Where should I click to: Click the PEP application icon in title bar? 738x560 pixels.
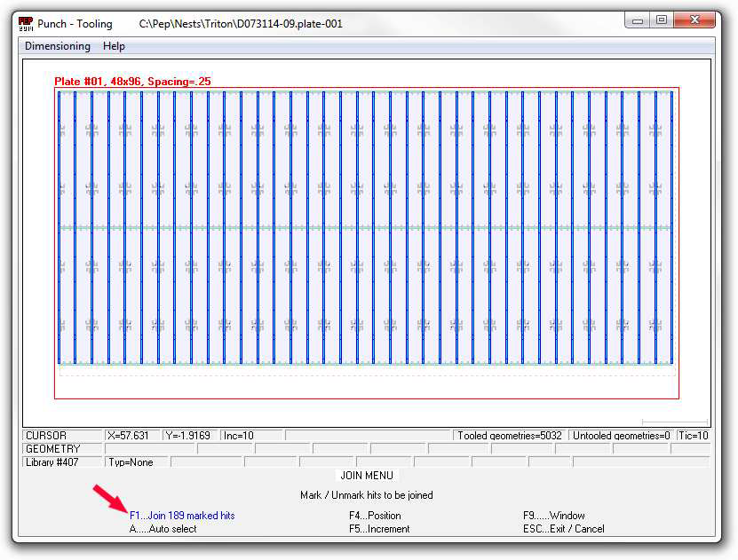click(x=26, y=23)
